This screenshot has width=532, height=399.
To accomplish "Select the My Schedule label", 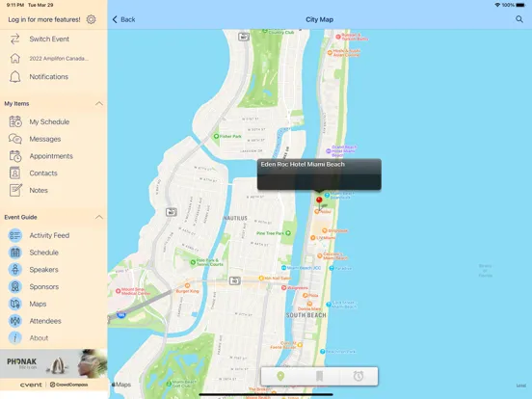I will 49,121.
